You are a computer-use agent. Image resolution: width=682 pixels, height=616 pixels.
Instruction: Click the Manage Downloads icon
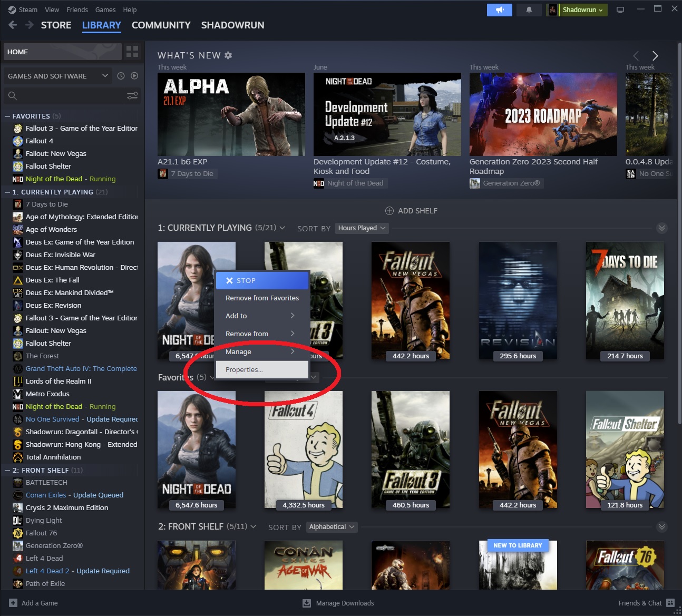point(307,603)
